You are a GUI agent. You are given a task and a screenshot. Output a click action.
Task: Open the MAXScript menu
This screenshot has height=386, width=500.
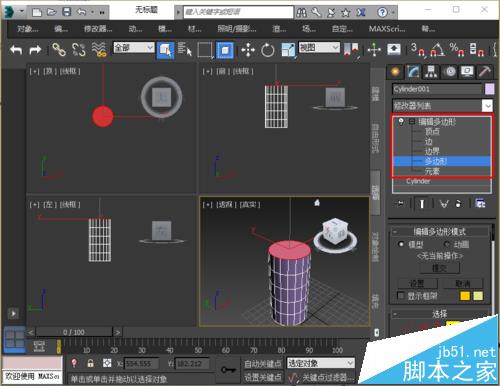coord(387,29)
